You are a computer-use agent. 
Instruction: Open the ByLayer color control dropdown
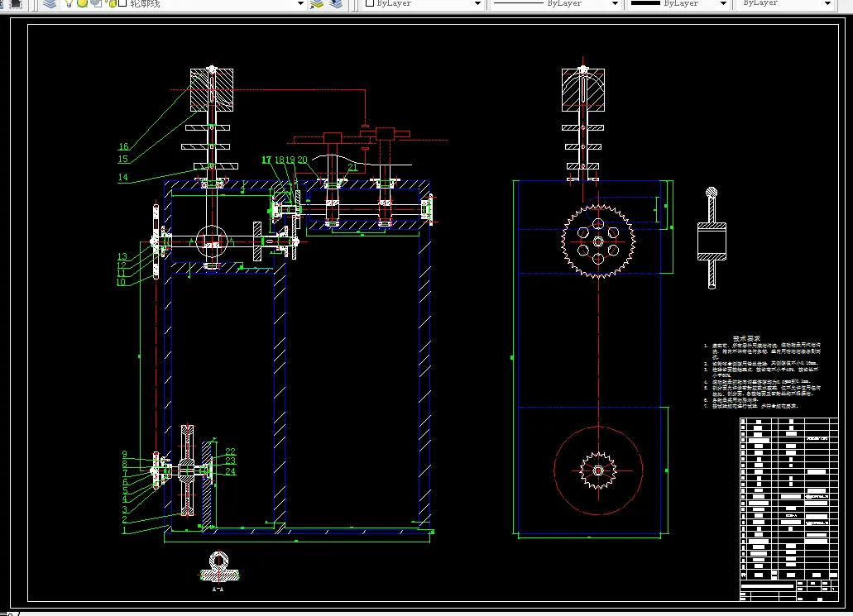click(x=477, y=3)
